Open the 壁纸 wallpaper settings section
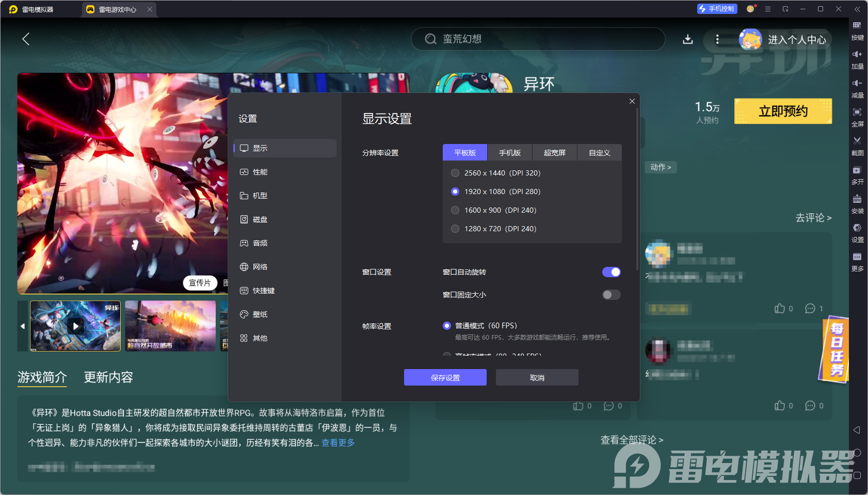The image size is (868, 495). click(x=260, y=314)
